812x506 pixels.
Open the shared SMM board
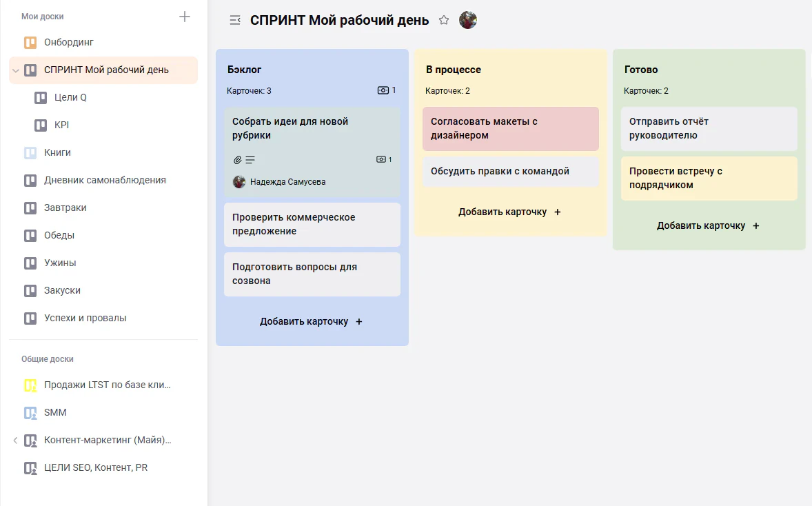point(55,413)
